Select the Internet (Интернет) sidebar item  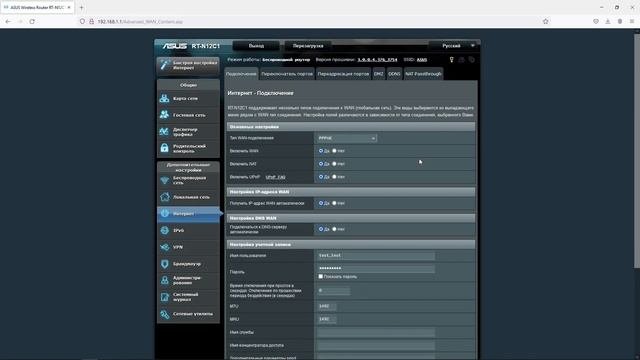[x=188, y=214]
